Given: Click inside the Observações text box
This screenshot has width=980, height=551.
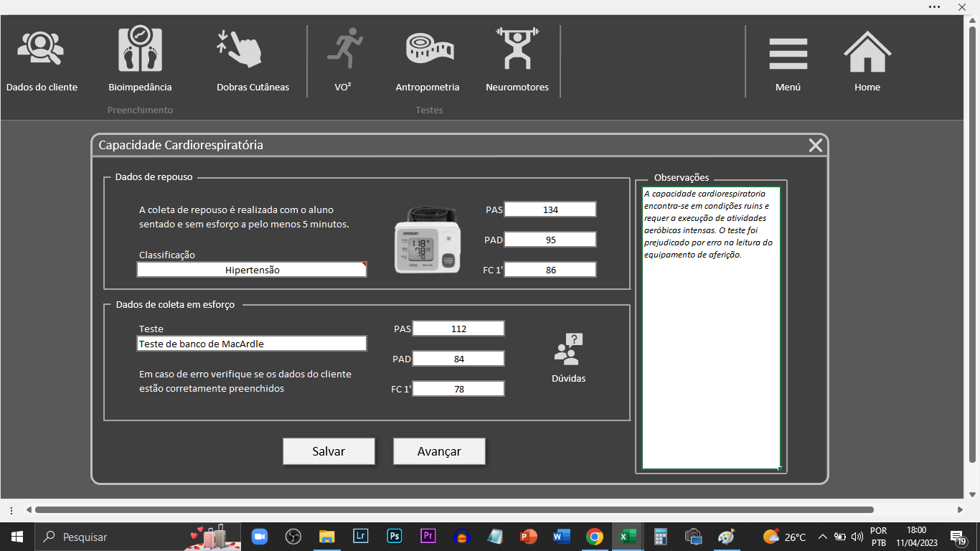Looking at the screenshot, I should [710, 359].
